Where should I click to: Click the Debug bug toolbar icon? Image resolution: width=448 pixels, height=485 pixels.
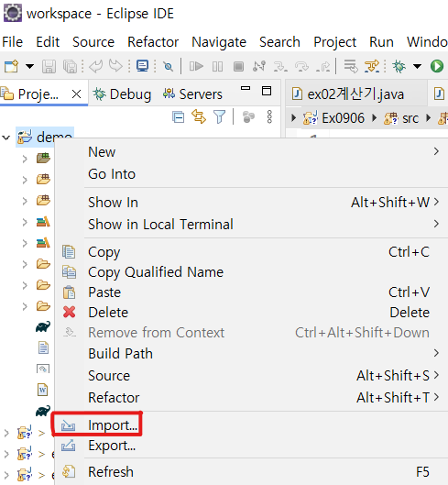point(399,66)
